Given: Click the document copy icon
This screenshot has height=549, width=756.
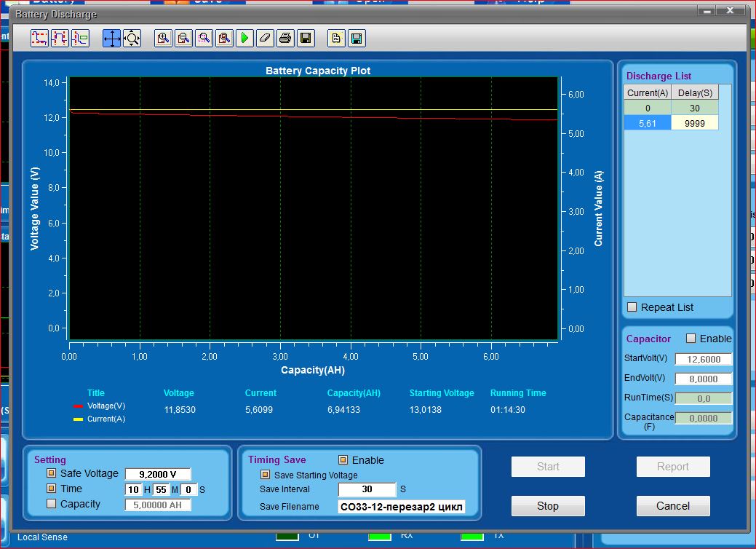Looking at the screenshot, I should point(336,39).
